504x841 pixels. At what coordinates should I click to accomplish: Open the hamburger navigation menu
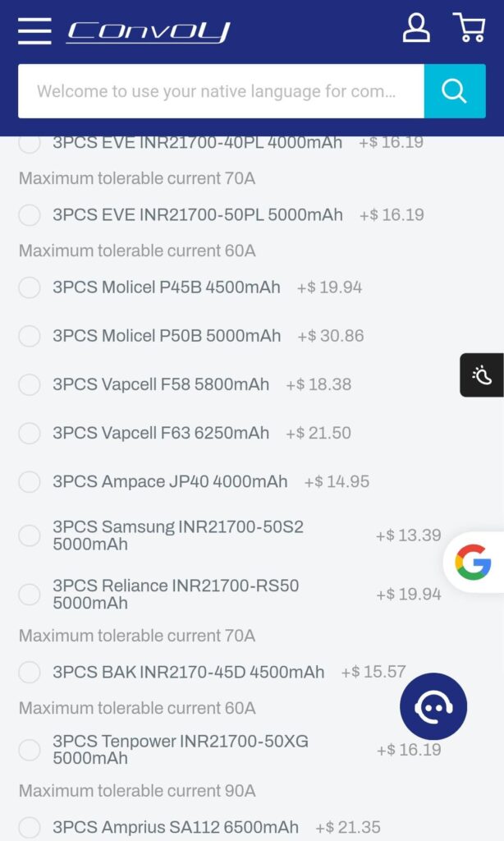(x=34, y=31)
